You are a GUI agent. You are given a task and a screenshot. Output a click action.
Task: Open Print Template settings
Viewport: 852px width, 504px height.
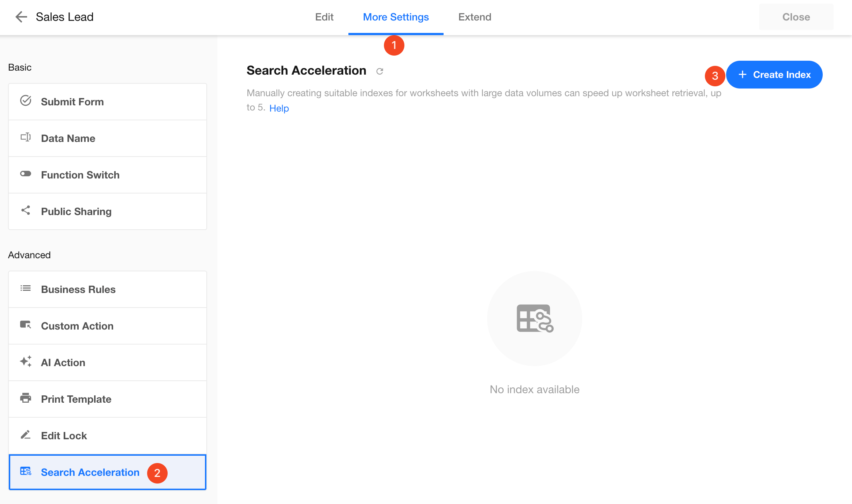pos(108,399)
